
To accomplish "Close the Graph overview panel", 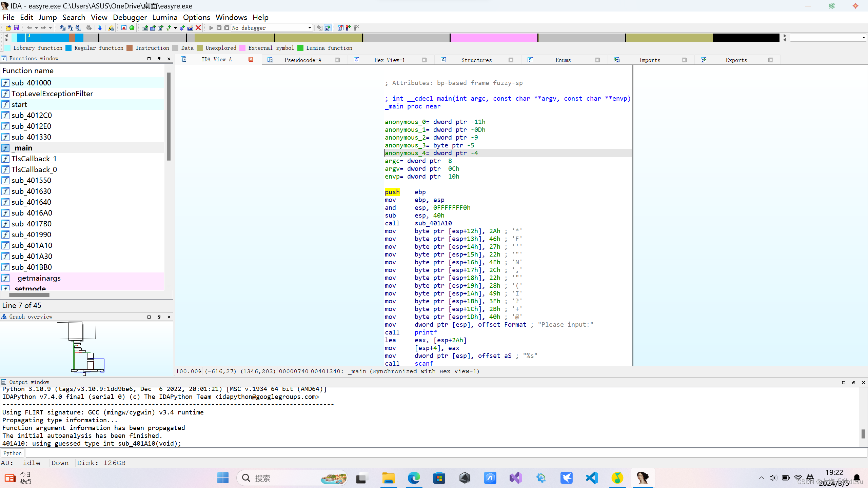I will pyautogui.click(x=169, y=317).
